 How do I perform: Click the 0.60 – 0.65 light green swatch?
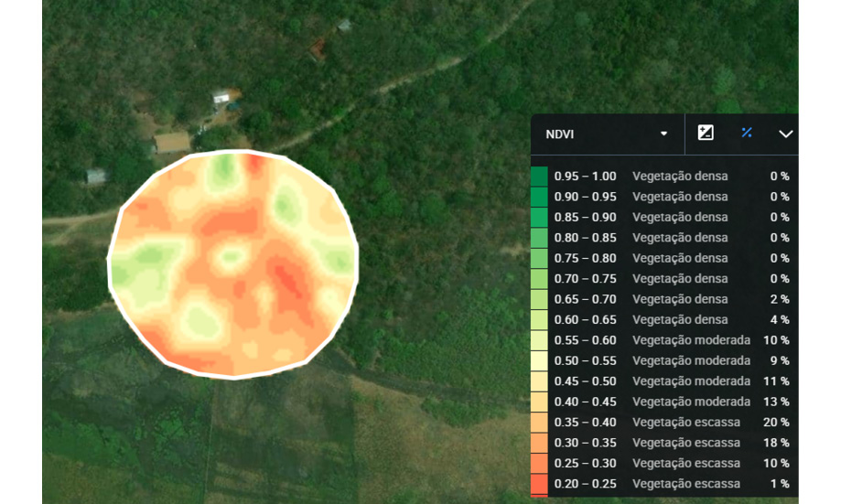point(540,320)
